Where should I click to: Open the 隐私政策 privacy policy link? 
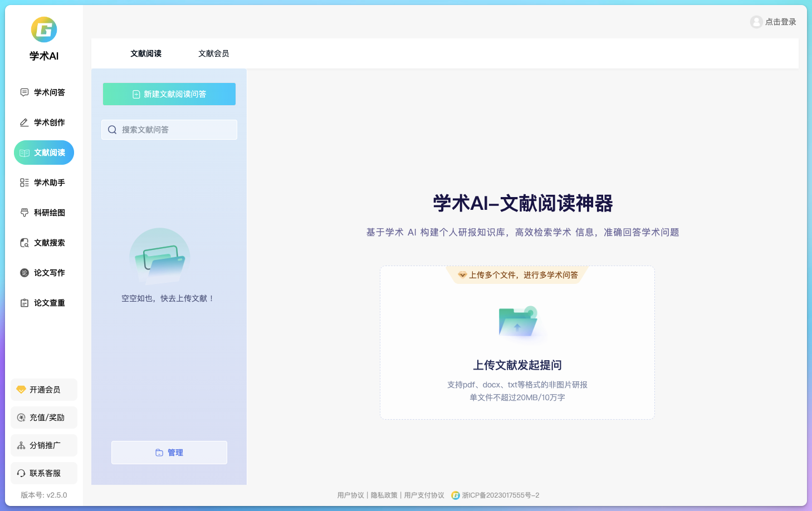click(x=384, y=495)
